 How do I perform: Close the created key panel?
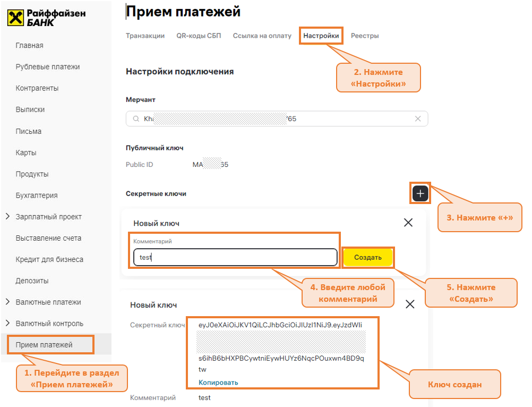[410, 304]
